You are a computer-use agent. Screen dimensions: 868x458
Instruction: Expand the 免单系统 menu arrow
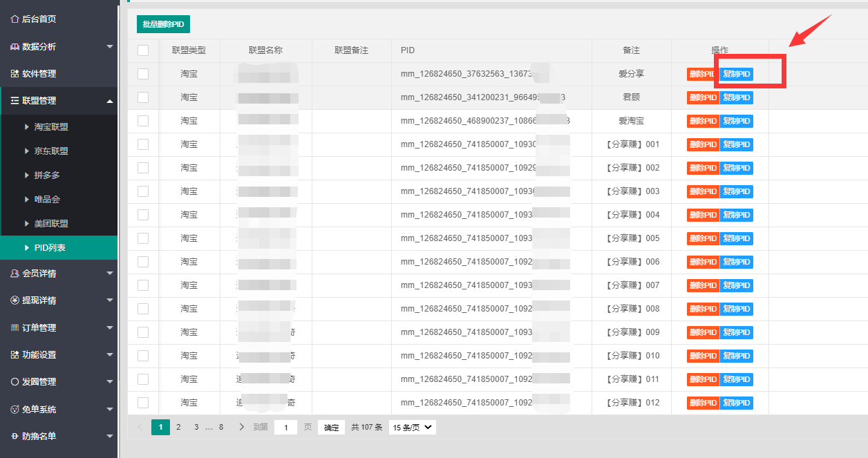click(110, 409)
